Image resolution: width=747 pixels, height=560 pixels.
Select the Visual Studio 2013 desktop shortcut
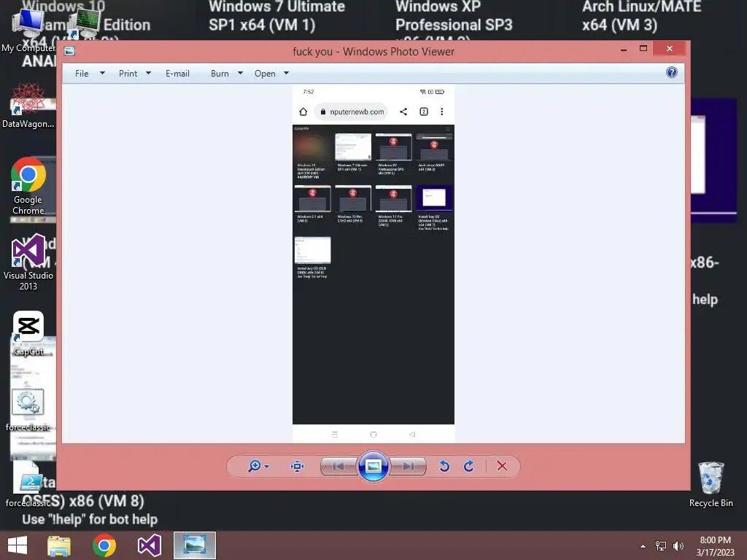pos(28,262)
